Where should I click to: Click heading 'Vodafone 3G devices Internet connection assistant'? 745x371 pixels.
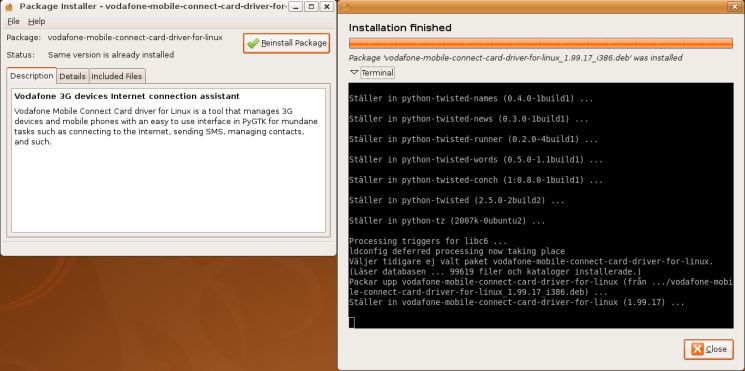127,96
